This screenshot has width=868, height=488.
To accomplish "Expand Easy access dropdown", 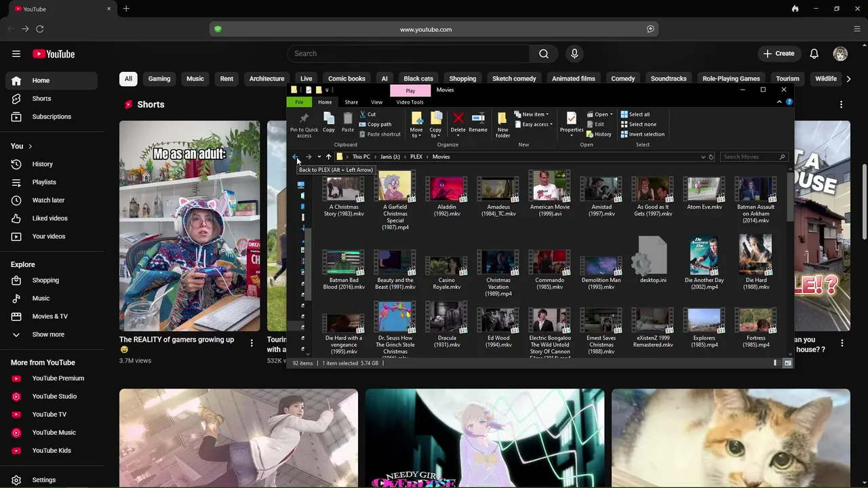I will click(x=533, y=124).
